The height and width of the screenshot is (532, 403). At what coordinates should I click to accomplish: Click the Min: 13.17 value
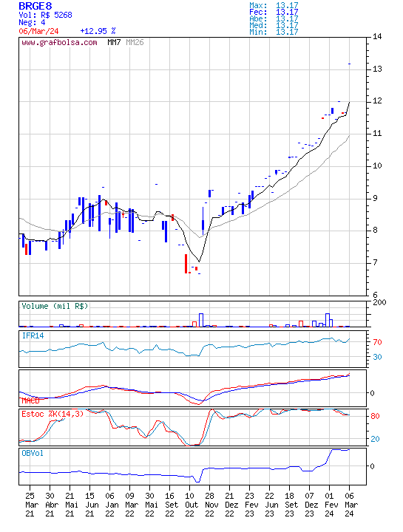coord(274,32)
